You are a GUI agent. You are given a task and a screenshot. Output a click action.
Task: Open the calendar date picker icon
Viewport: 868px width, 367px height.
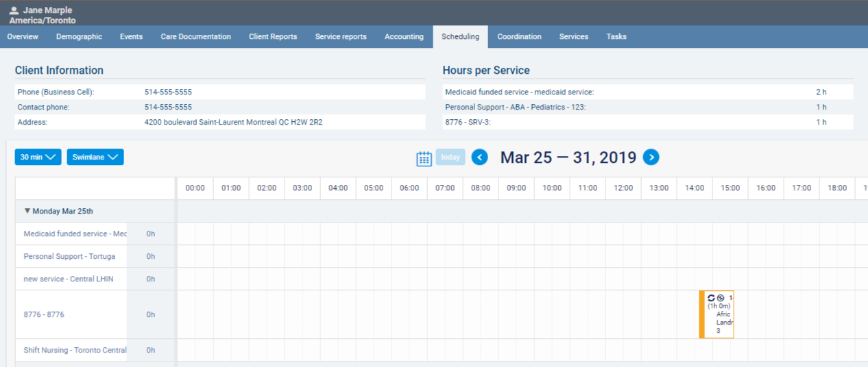(424, 158)
